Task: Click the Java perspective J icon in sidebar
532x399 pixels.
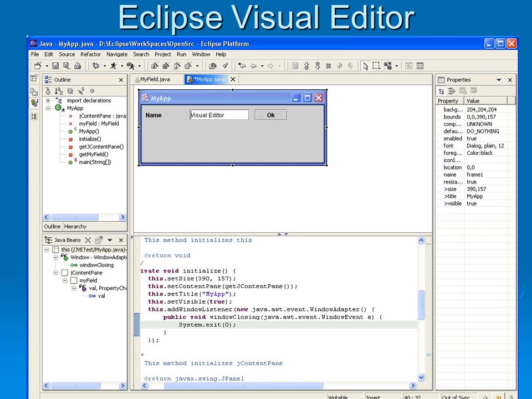Action: click(34, 102)
